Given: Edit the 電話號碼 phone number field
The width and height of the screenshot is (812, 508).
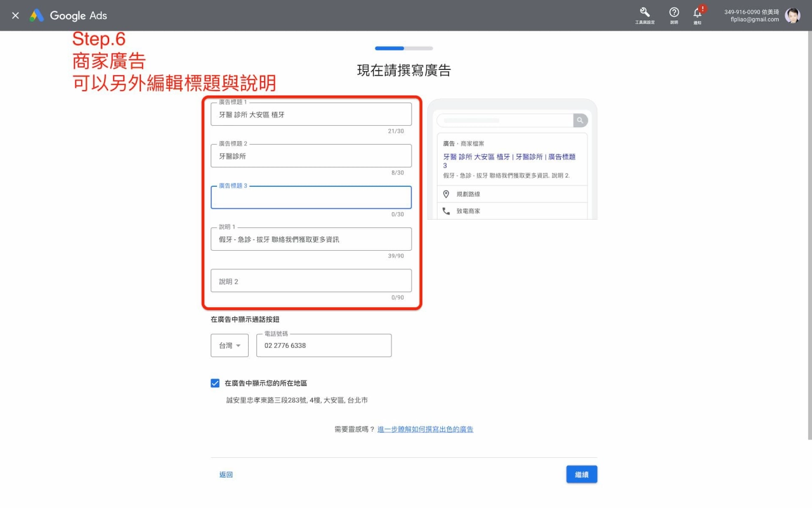Looking at the screenshot, I should (x=324, y=345).
